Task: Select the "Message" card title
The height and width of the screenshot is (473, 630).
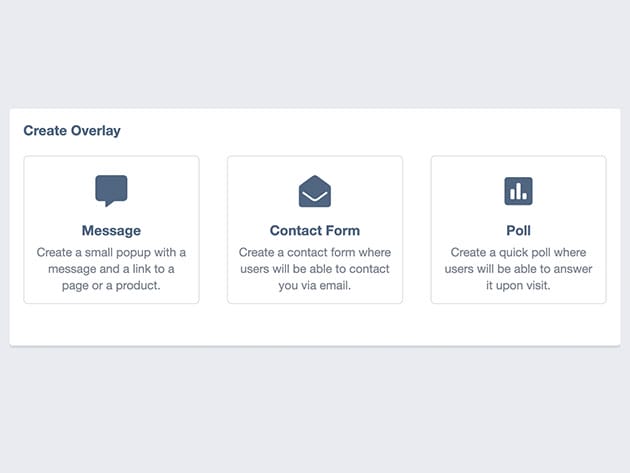Action: (111, 231)
